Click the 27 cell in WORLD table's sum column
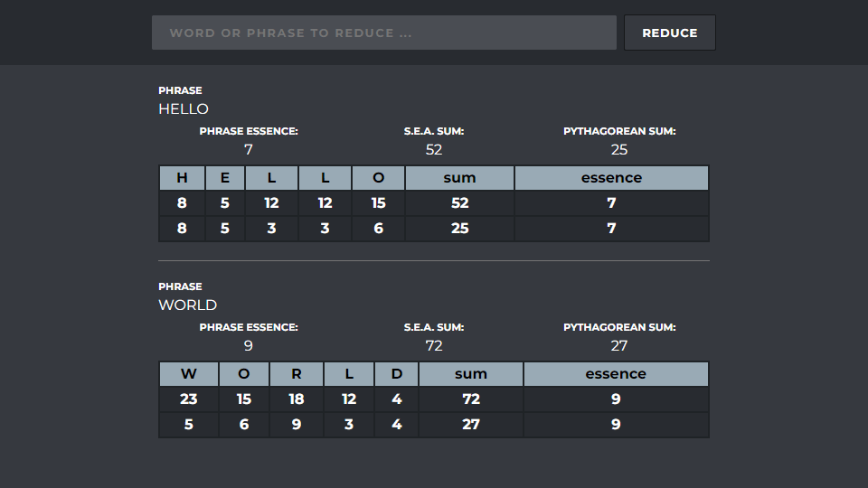This screenshot has height=488, width=868. click(x=471, y=425)
